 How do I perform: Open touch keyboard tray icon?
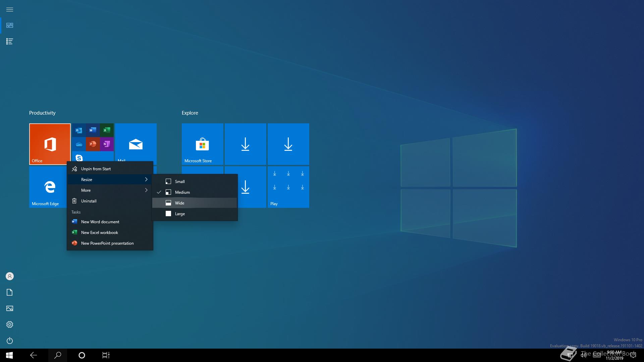[x=597, y=355]
